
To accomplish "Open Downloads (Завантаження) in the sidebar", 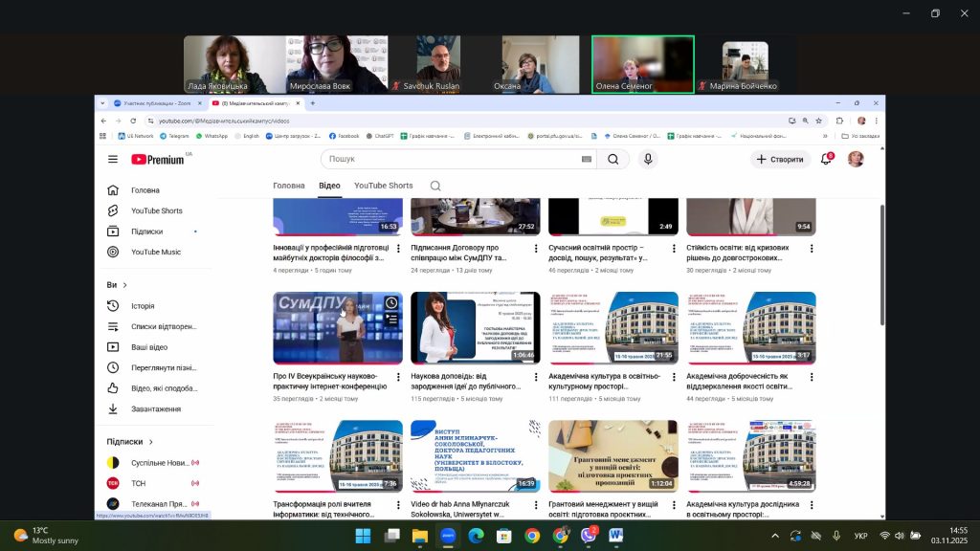I will pyautogui.click(x=155, y=408).
